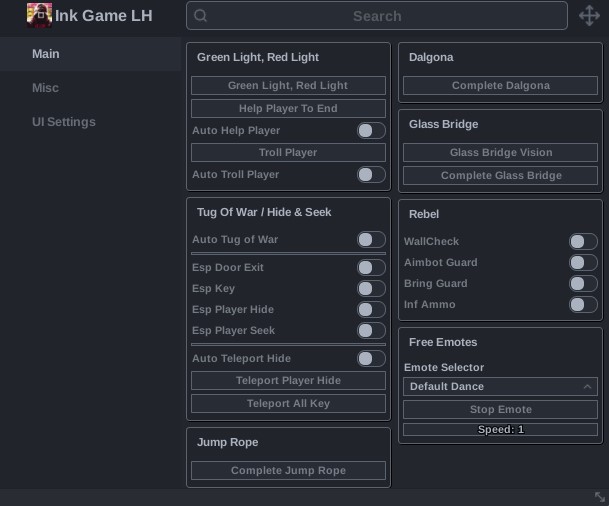Click Complete Dalgona button

pyautogui.click(x=500, y=85)
